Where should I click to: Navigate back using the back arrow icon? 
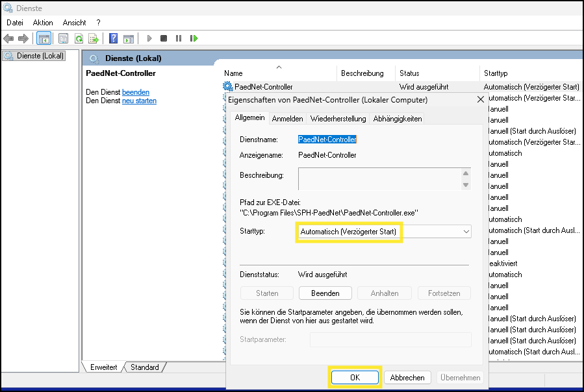pyautogui.click(x=8, y=38)
